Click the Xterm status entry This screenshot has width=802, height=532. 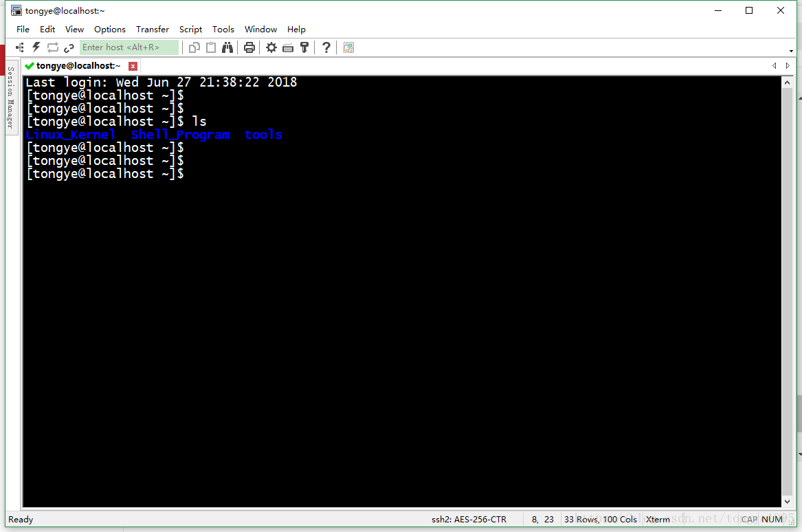click(x=658, y=519)
